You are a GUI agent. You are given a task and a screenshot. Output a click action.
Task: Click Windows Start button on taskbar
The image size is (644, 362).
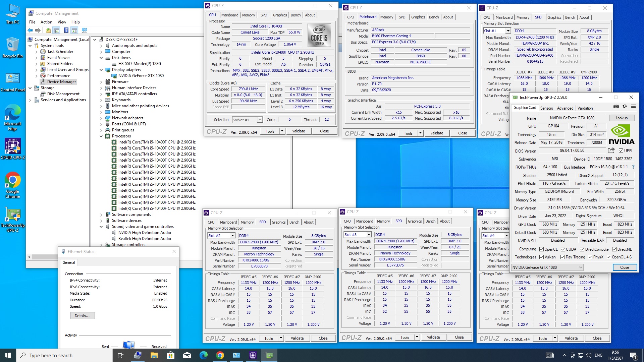[8, 355]
